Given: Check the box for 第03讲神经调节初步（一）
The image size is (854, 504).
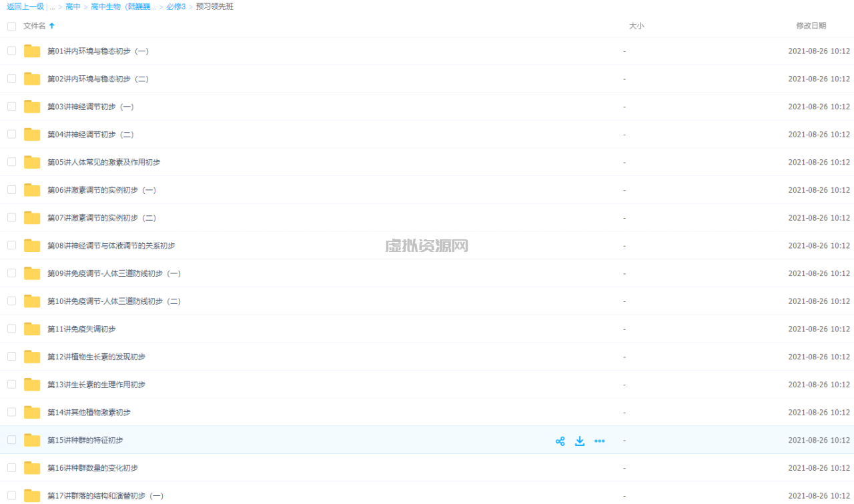Looking at the screenshot, I should pos(11,106).
